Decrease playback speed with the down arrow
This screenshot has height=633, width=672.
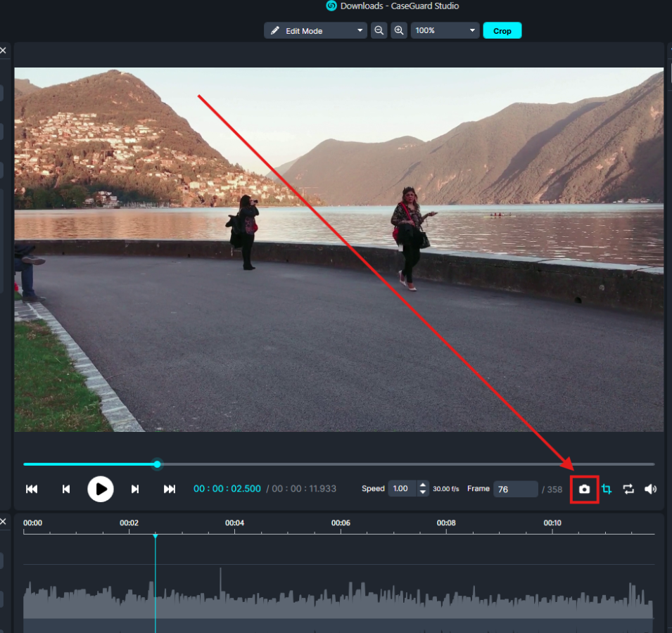[x=422, y=493]
